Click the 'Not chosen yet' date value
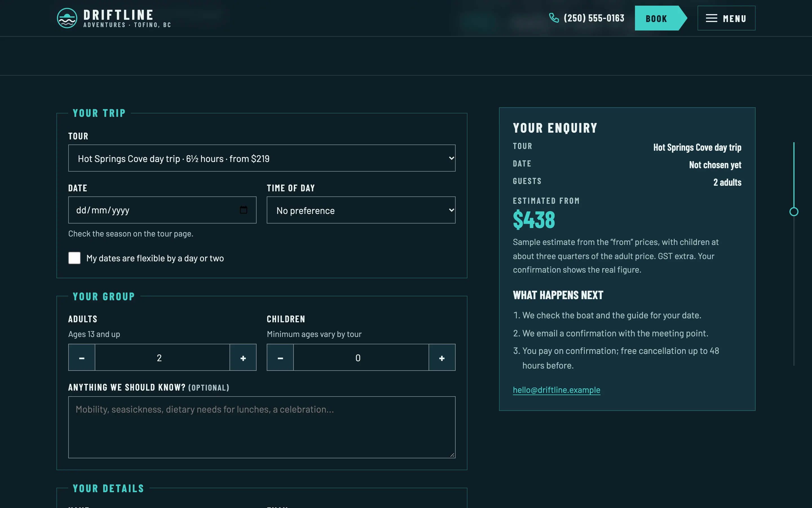Image resolution: width=812 pixels, height=508 pixels. coord(715,165)
